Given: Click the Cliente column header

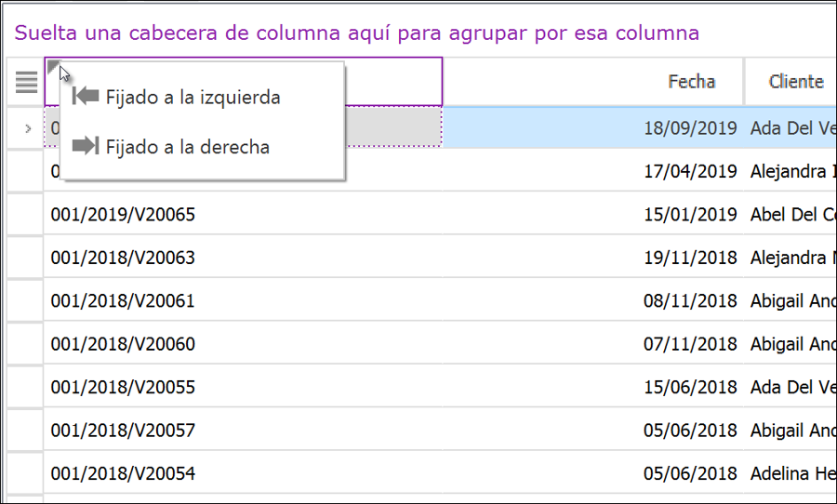Looking at the screenshot, I should pos(795,82).
